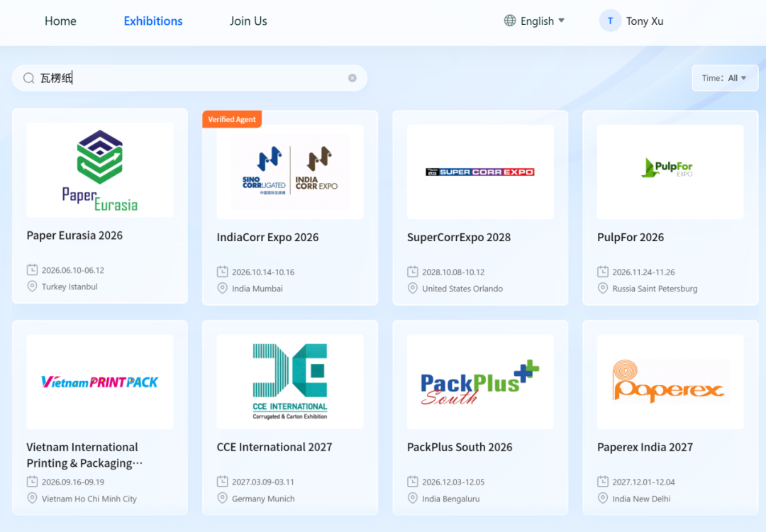Screen dimensions: 766x532
Task: Open PackPlus South 2026 title link
Action: click(x=460, y=447)
